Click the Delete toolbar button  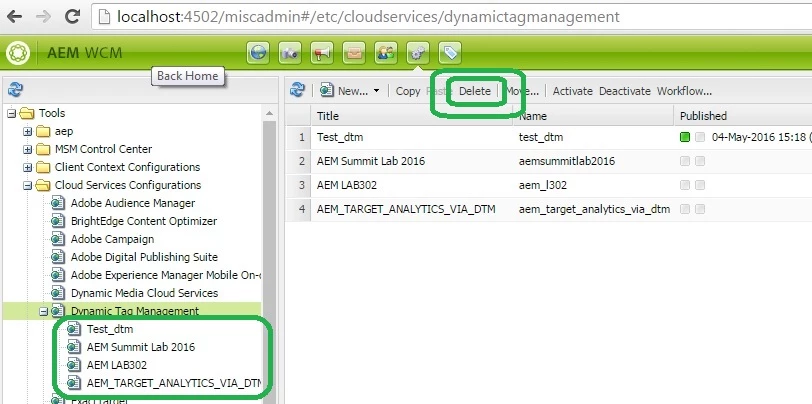475,91
